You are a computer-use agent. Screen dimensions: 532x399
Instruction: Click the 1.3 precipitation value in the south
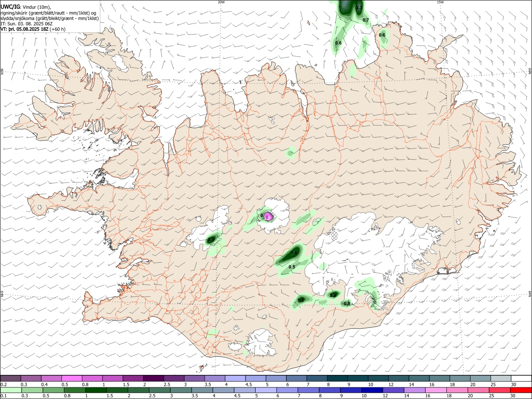pyautogui.click(x=301, y=300)
